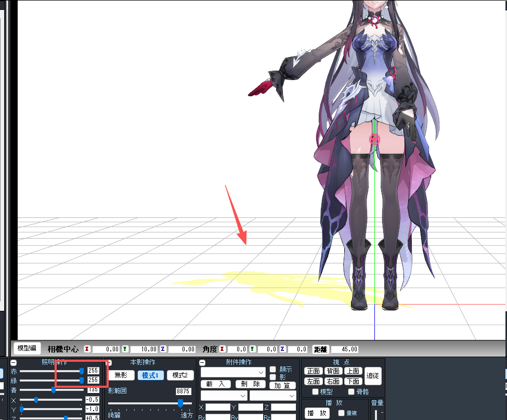Click the 相機中心 X value field showing 0.00
Image resolution: width=507 pixels, height=420 pixels.
106,349
